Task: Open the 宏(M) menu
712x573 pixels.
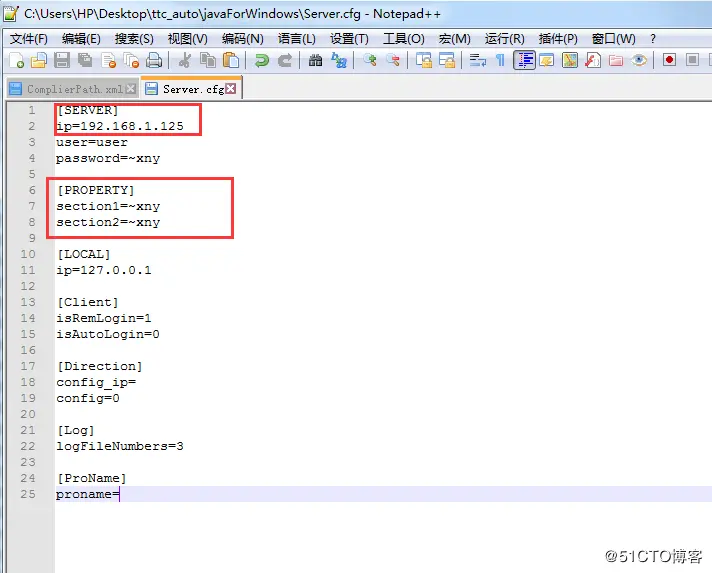Action: coord(455,39)
